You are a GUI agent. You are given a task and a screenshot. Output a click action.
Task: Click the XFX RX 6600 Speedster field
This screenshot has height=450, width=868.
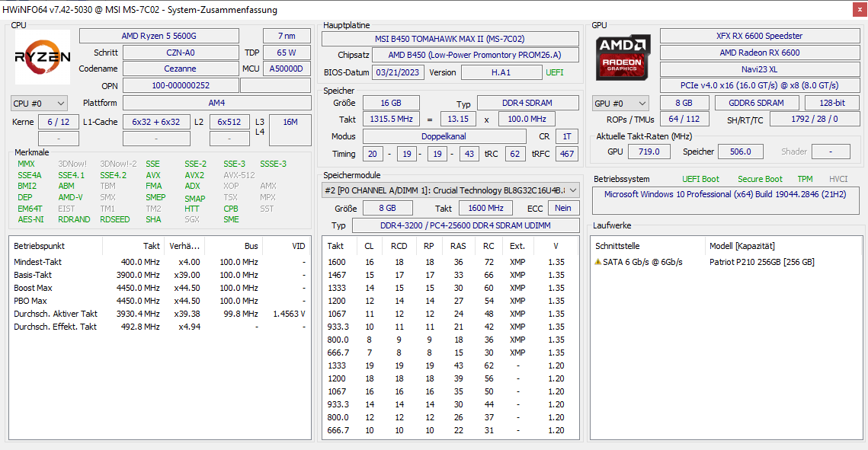click(x=760, y=36)
